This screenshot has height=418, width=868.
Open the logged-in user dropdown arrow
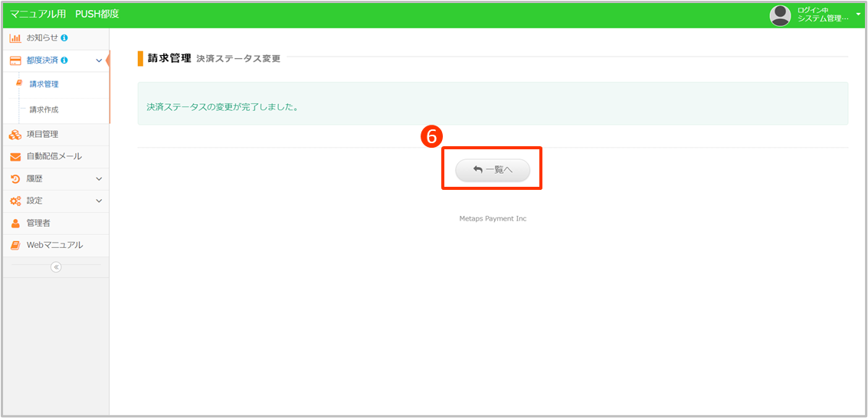pos(858,14)
